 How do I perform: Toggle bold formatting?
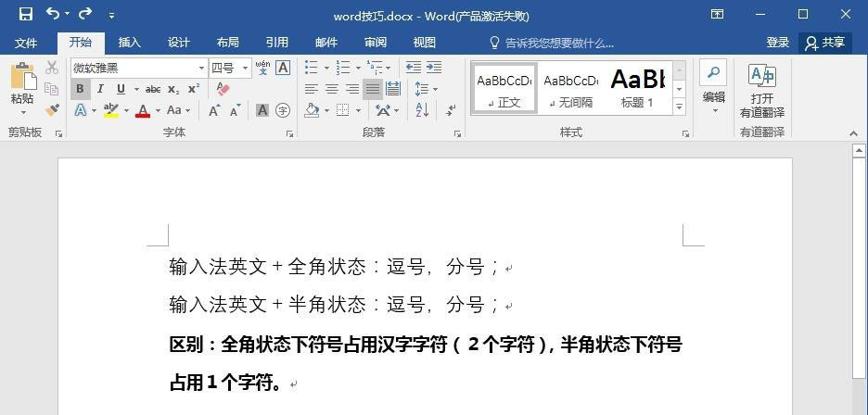point(81,89)
